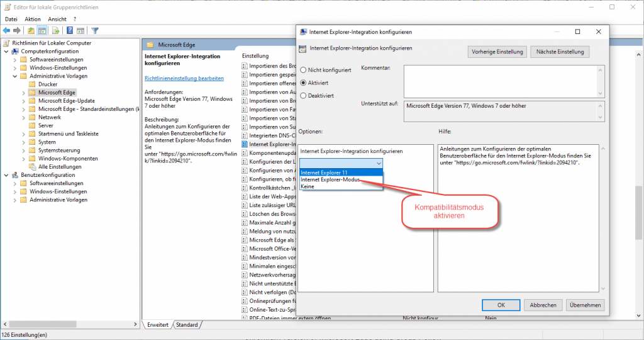Click the export list toolbar icon
Screen dimensions: 644x340
[55, 30]
